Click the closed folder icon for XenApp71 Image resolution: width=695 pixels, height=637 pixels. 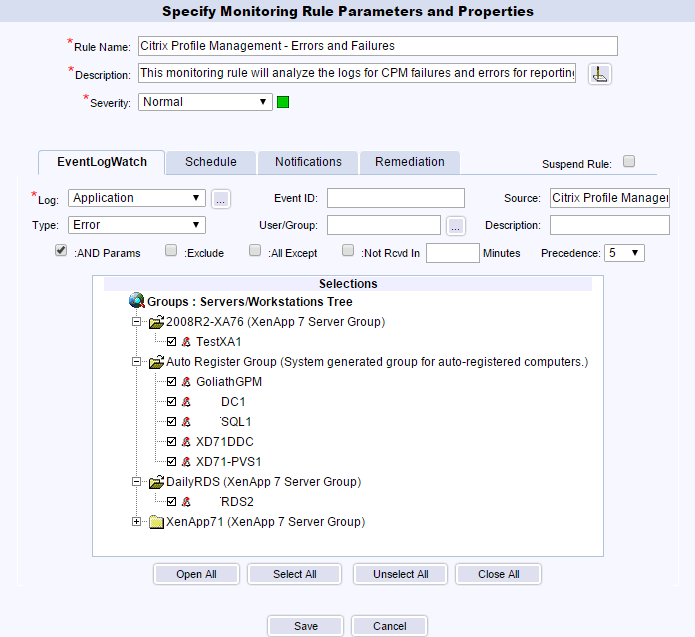pos(156,522)
